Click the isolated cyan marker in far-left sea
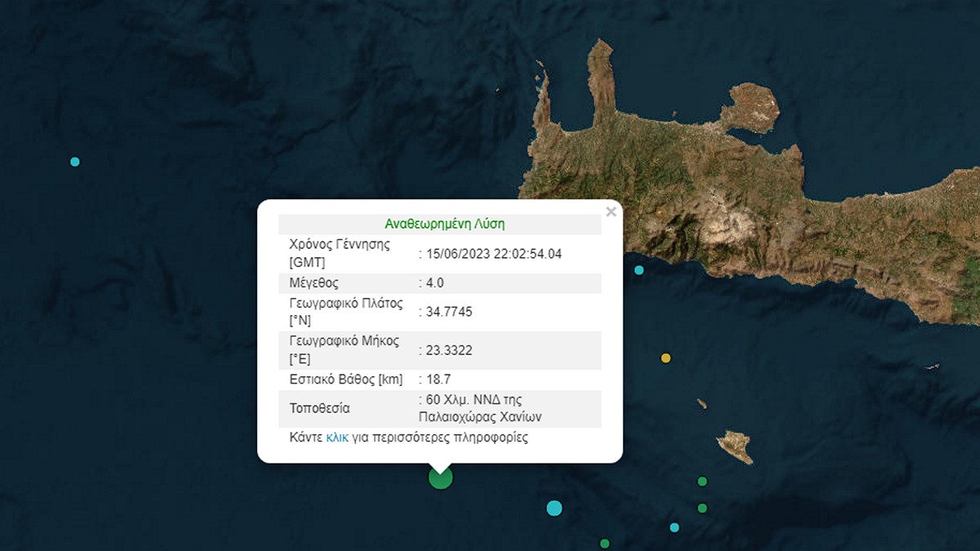The height and width of the screenshot is (551, 980). click(75, 162)
